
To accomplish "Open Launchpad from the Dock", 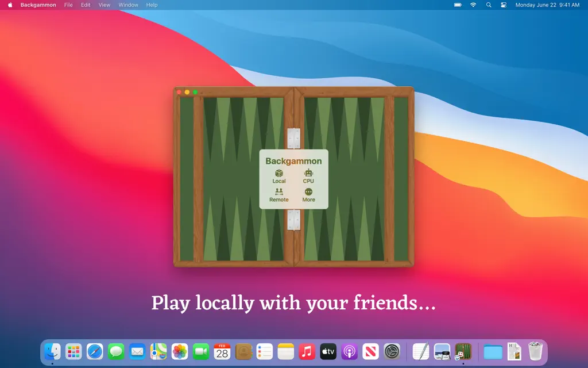I will (73, 352).
